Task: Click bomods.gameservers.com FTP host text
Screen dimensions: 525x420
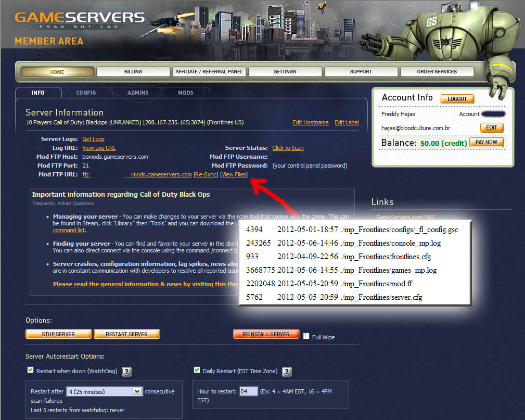Action: 115,157
